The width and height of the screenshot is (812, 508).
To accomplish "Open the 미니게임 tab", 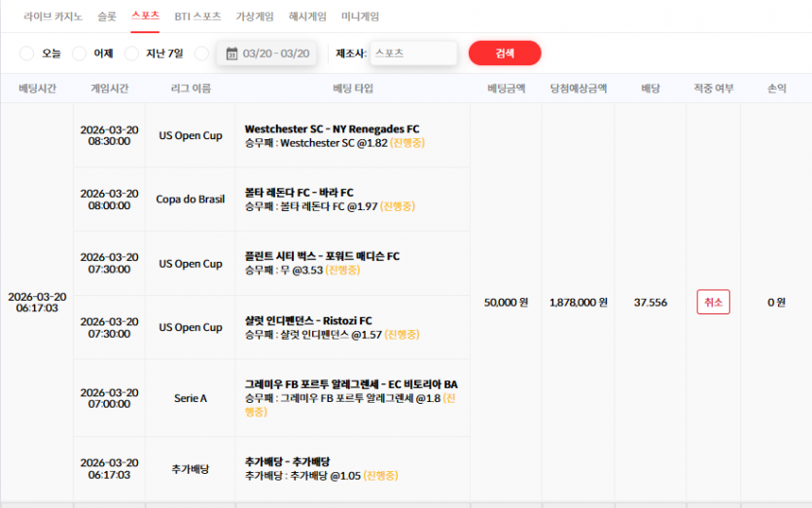I will point(360,17).
